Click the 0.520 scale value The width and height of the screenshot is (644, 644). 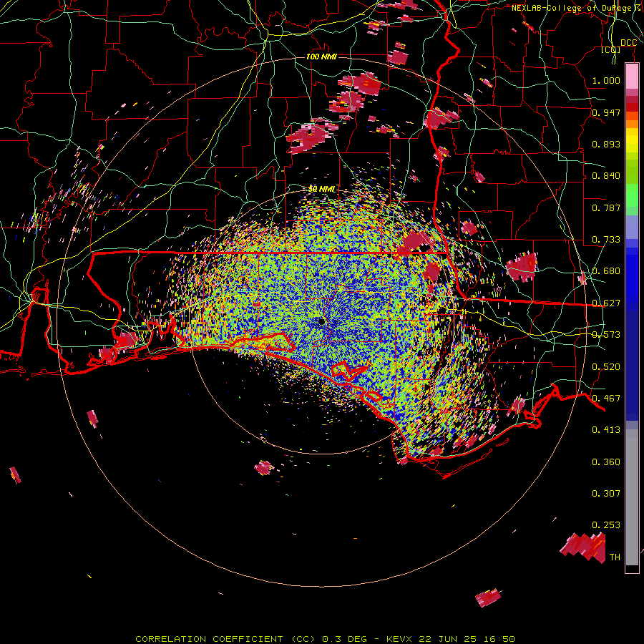pyautogui.click(x=606, y=367)
